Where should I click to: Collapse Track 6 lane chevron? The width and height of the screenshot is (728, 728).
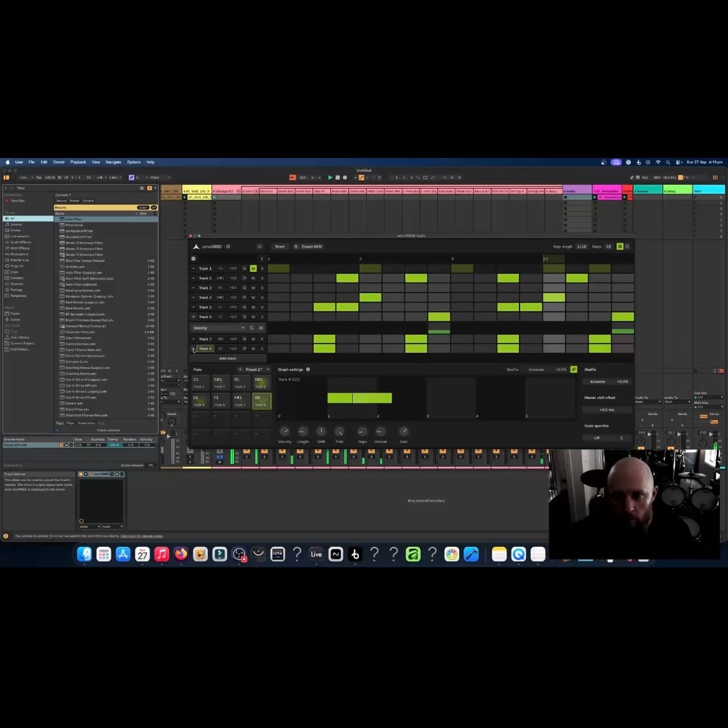194,317
